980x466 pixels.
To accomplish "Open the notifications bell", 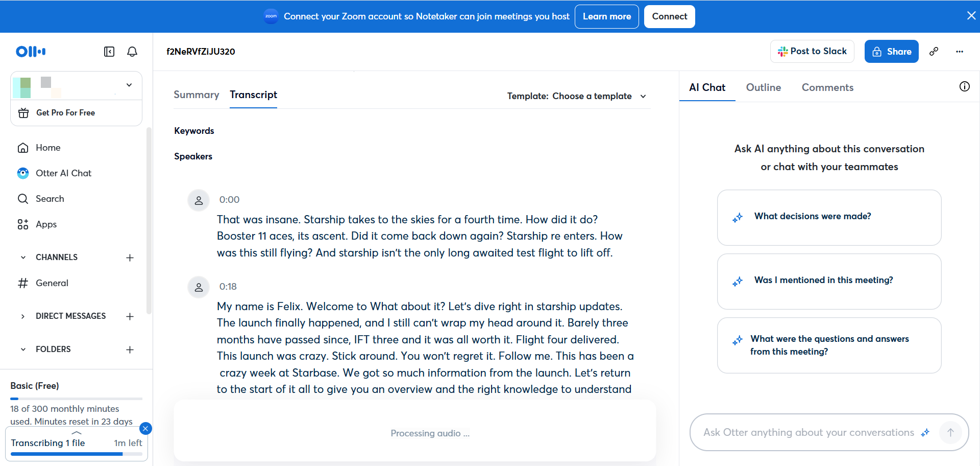I will point(132,52).
